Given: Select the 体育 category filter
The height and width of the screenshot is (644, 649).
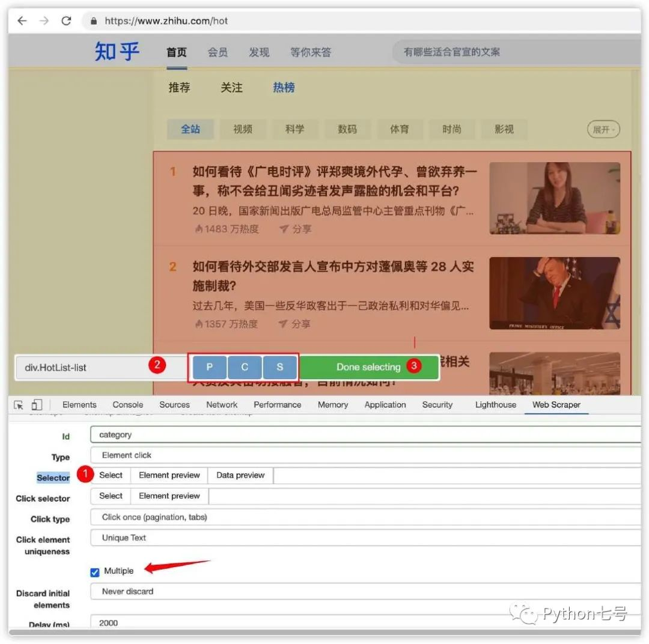Looking at the screenshot, I should pos(400,129).
